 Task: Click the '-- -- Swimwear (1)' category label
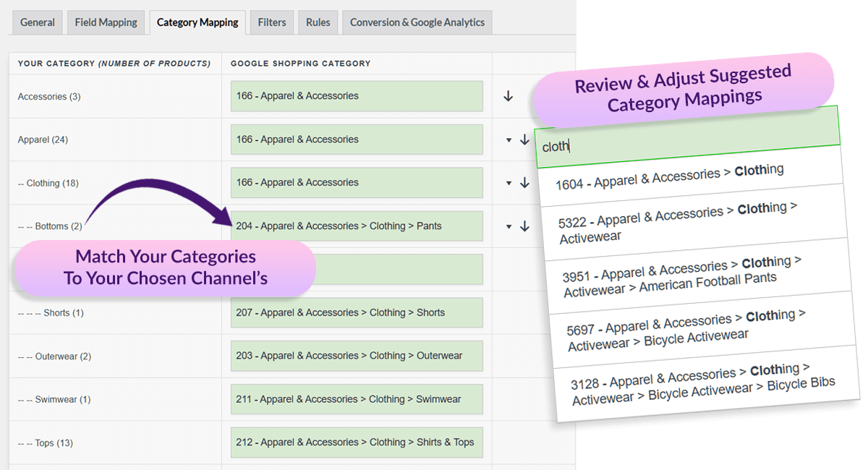[x=54, y=400]
